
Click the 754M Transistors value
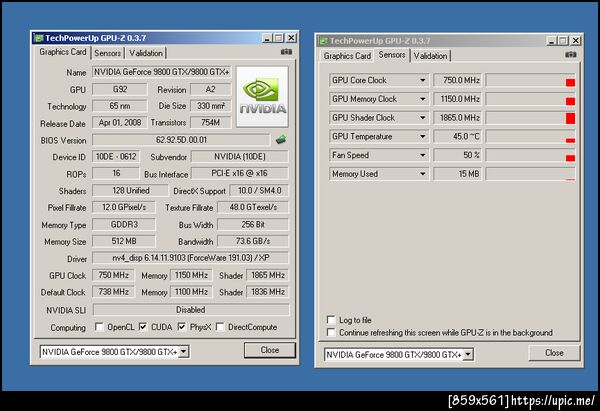211,122
